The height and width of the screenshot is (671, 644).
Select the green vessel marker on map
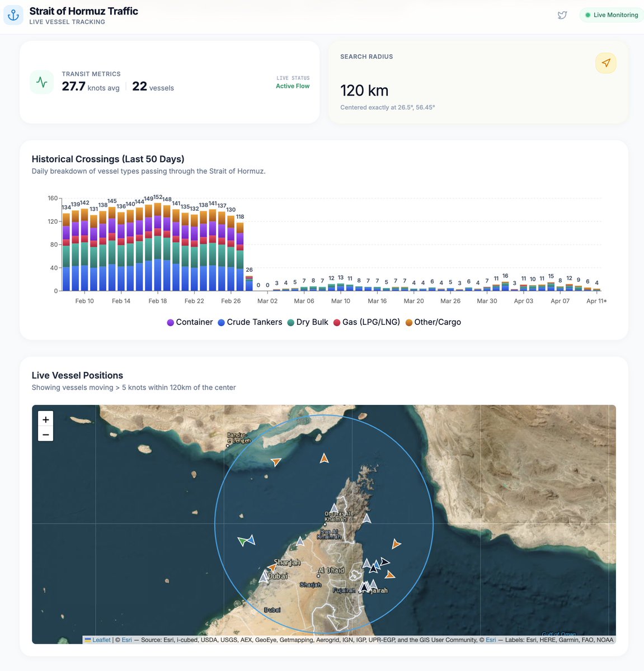[242, 541]
